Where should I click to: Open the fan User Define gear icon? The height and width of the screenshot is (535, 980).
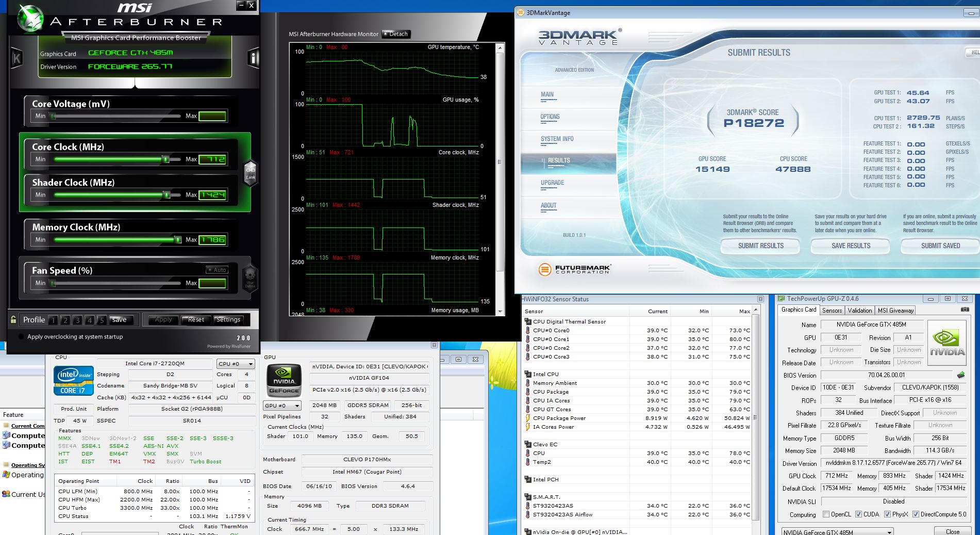[250, 278]
